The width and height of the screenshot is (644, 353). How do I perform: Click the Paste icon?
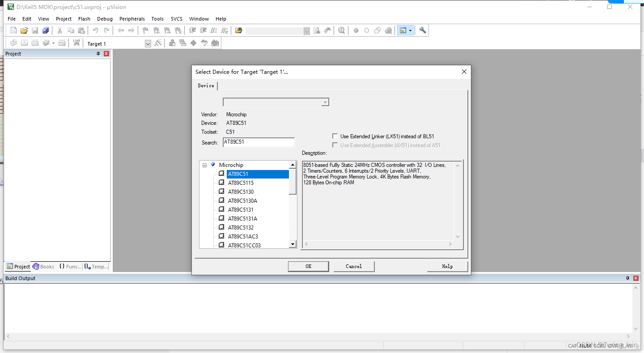[81, 30]
